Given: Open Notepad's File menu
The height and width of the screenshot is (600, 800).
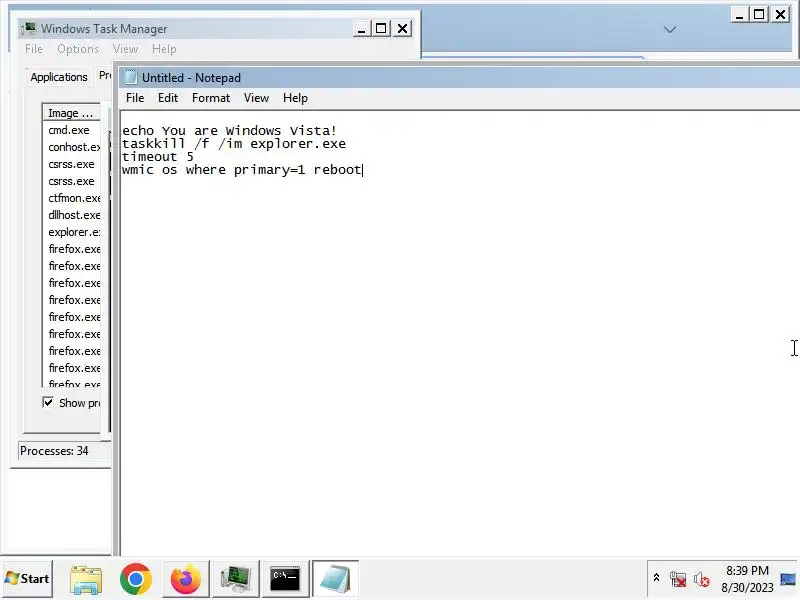Looking at the screenshot, I should point(135,98).
